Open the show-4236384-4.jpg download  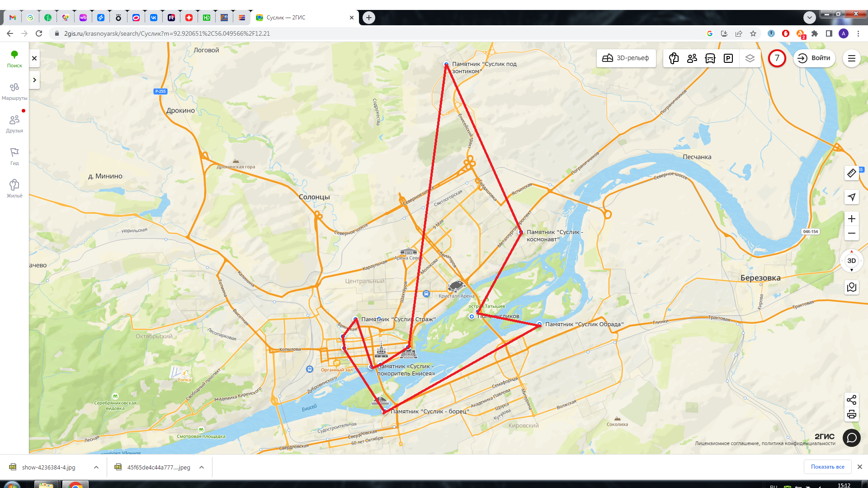tap(49, 467)
